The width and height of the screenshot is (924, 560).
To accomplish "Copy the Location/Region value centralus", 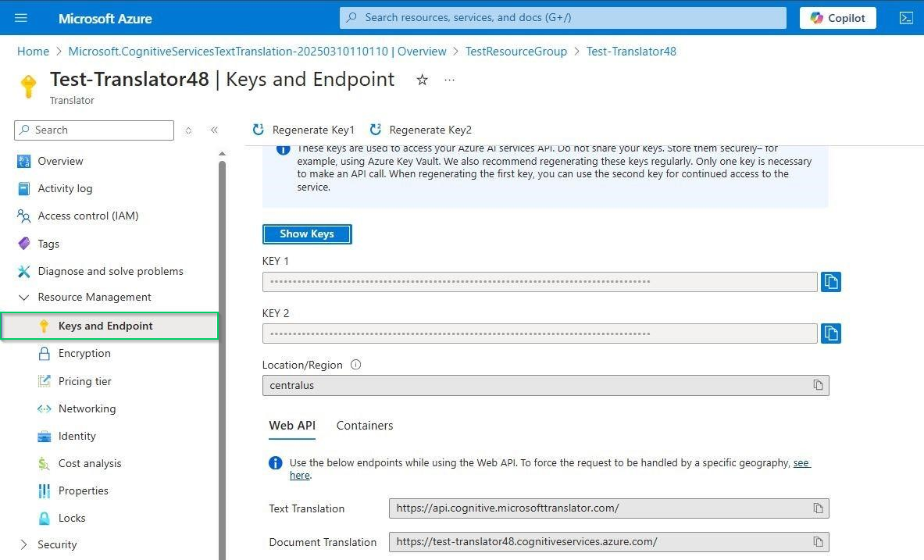I will coord(818,385).
